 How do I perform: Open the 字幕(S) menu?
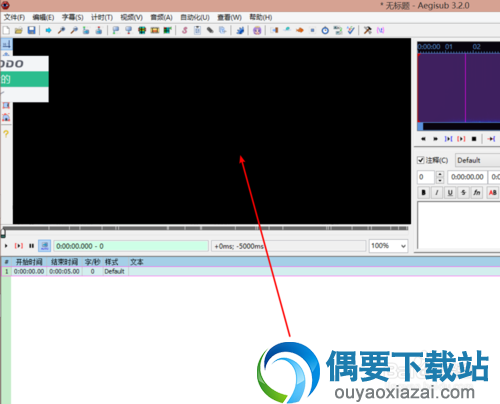72,17
